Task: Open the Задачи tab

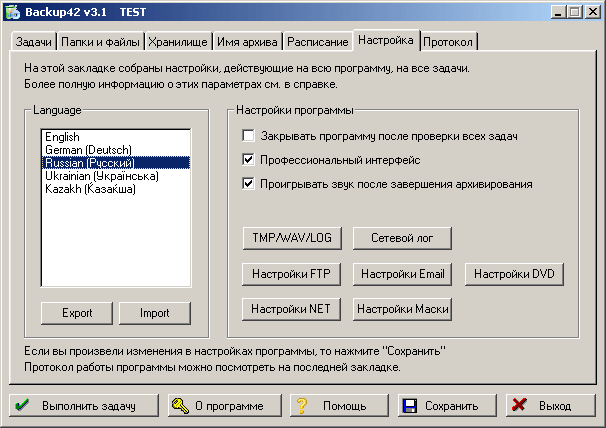Action: coord(34,42)
